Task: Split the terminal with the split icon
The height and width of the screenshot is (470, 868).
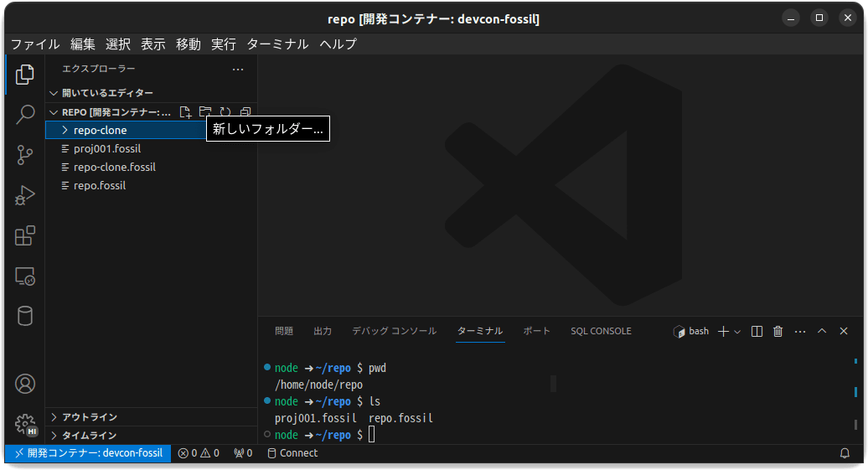Action: 757,331
